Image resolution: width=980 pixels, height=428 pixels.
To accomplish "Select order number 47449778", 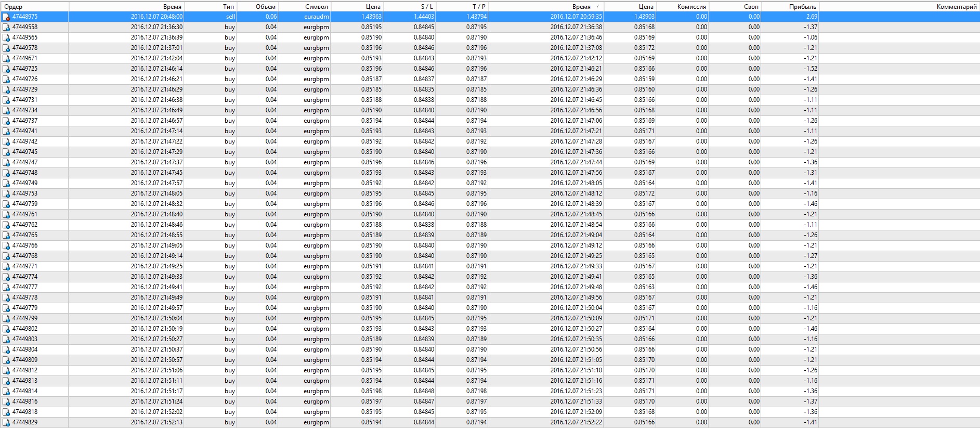I will point(25,297).
